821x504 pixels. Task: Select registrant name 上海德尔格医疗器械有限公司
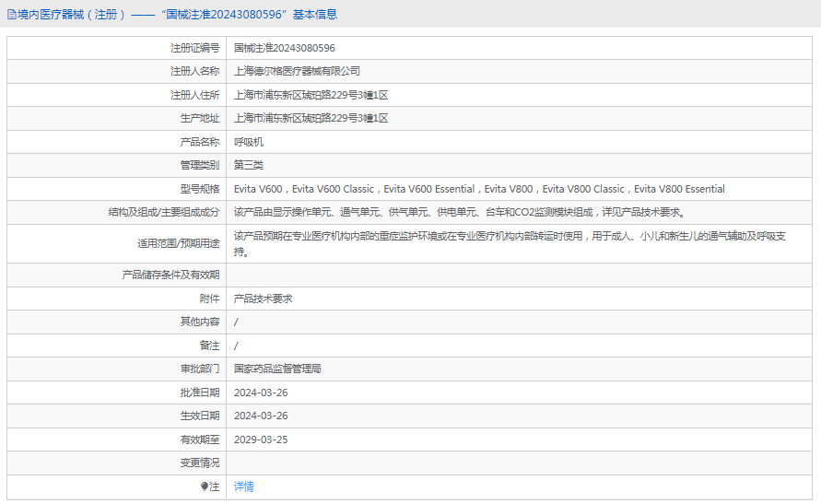click(297, 71)
